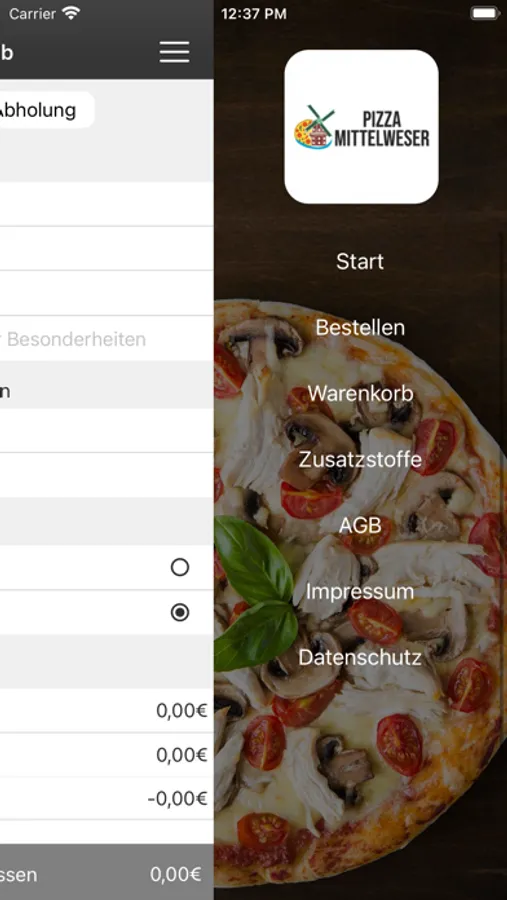Tap the Pizza Mittelweser logo
The width and height of the screenshot is (507, 900).
coord(361,127)
